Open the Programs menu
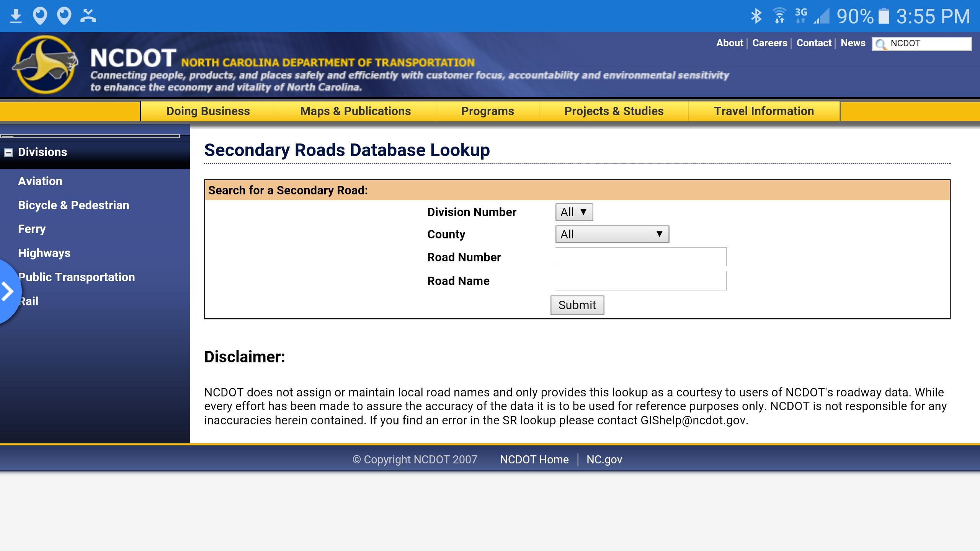 point(487,111)
